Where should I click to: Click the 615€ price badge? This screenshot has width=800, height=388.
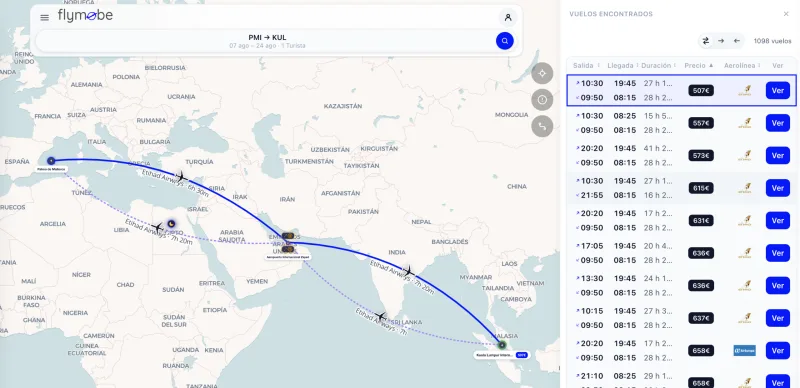pos(701,188)
